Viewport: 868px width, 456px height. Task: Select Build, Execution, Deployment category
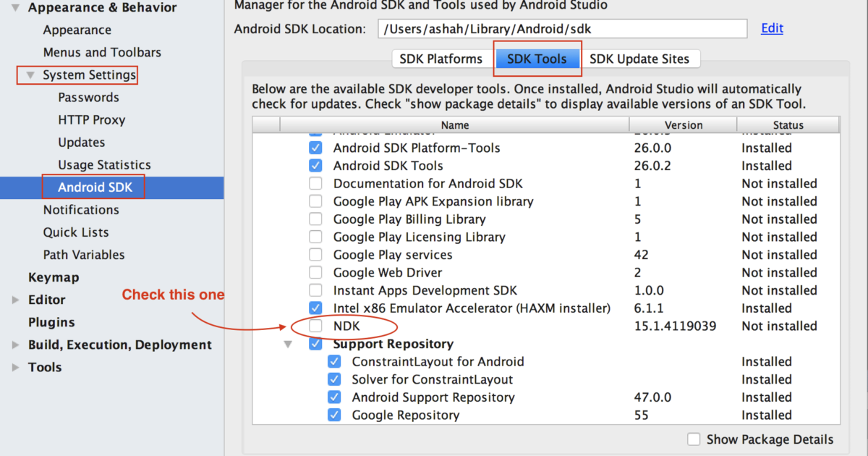pyautogui.click(x=120, y=345)
